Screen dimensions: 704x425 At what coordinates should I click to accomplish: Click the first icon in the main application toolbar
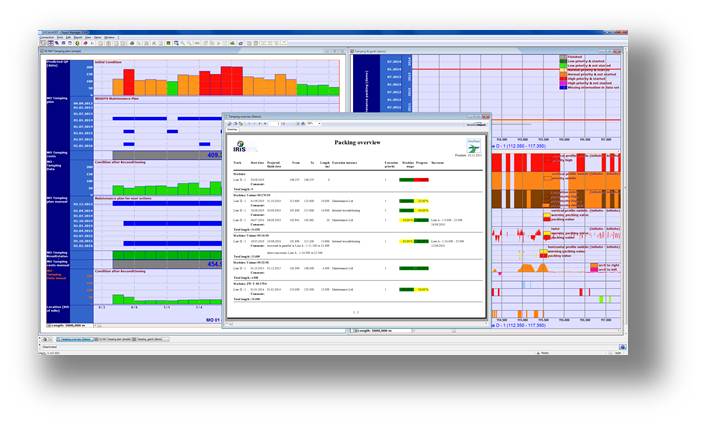44,43
